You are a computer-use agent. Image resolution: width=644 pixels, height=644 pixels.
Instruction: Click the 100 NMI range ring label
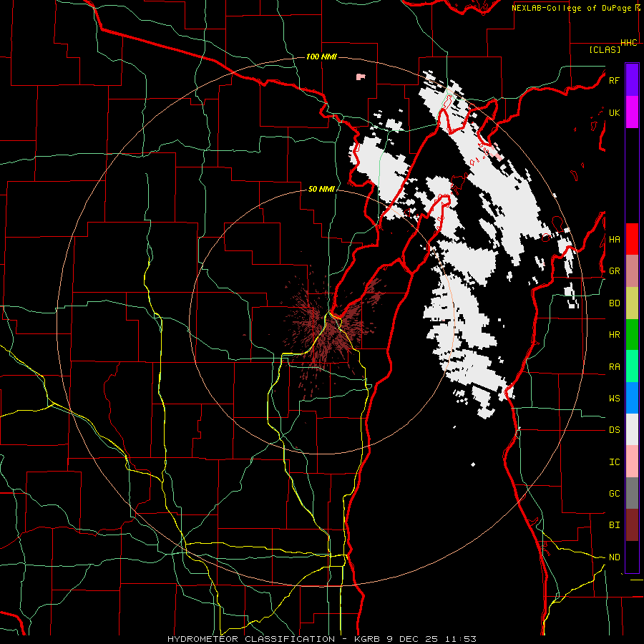[321, 57]
